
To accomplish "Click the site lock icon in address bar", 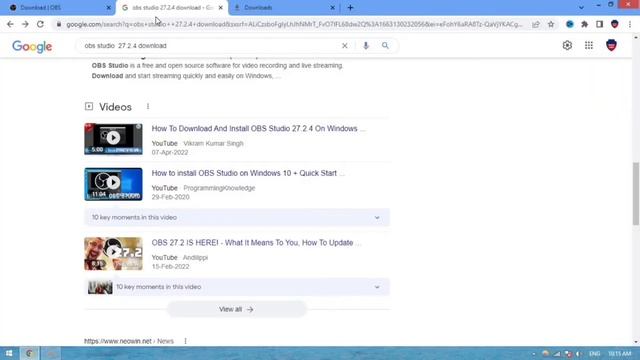I will pos(59,24).
